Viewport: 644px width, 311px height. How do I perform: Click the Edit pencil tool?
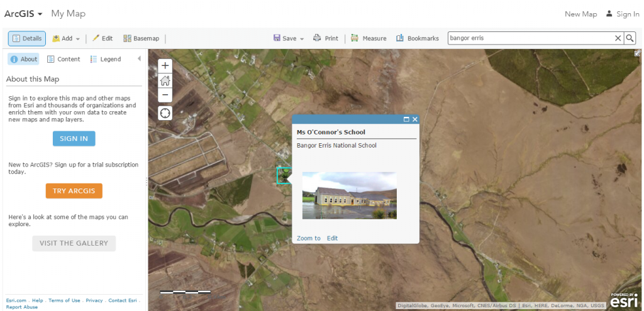coord(103,38)
